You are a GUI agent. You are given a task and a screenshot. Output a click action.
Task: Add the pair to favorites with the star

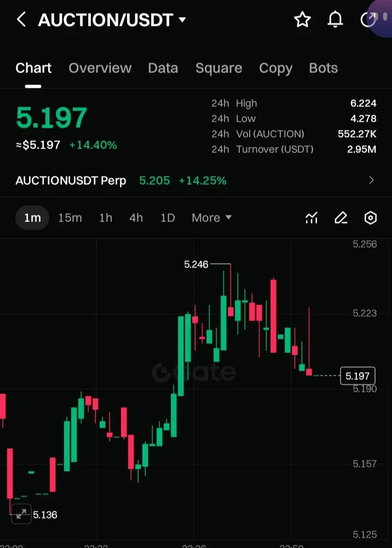click(x=302, y=20)
